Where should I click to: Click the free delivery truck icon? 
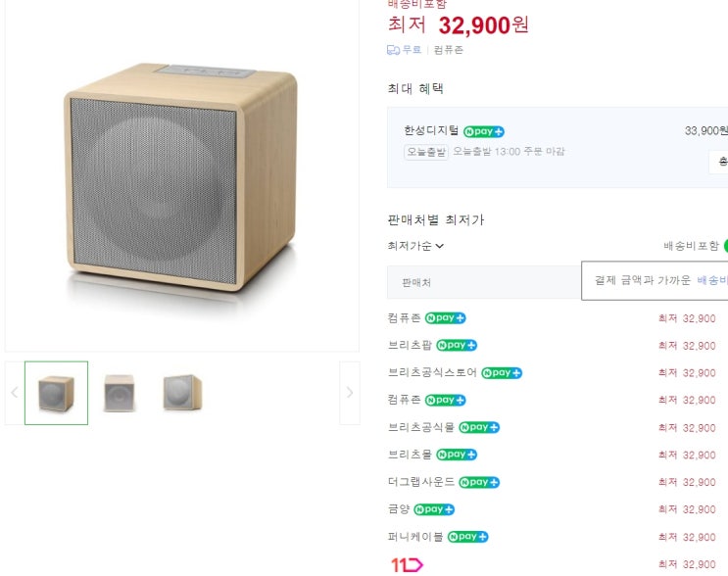(x=393, y=50)
